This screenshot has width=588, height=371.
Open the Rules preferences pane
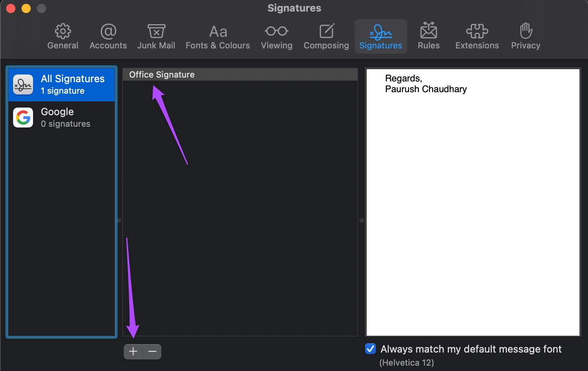point(429,37)
